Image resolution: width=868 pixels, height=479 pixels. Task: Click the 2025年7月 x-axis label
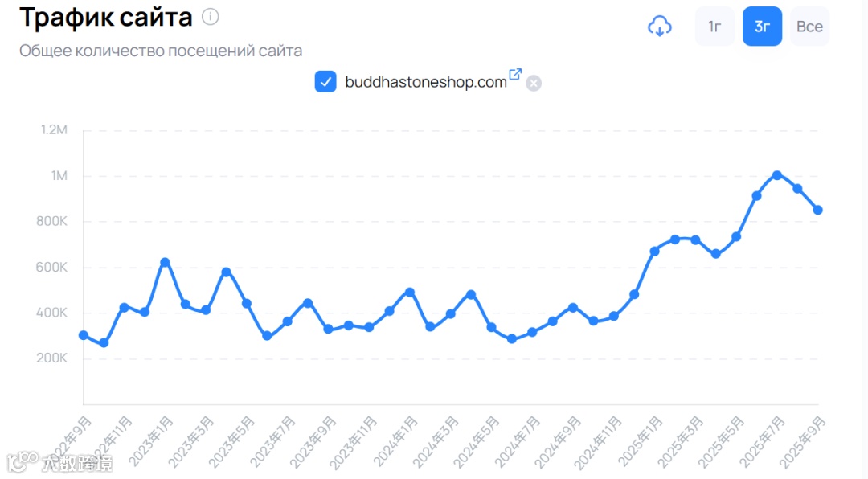click(x=764, y=441)
